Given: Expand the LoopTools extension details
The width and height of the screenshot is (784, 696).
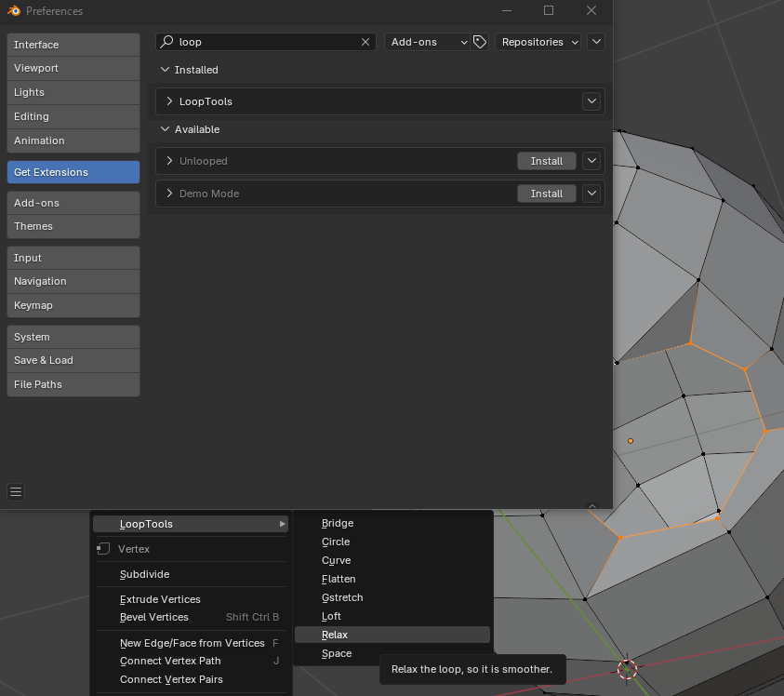Looking at the screenshot, I should click(169, 101).
